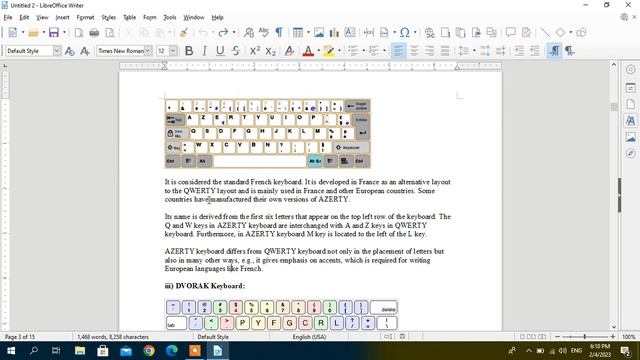Image resolution: width=640 pixels, height=360 pixels.
Task: Open Google Chrome from the taskbar
Action: [149, 351]
